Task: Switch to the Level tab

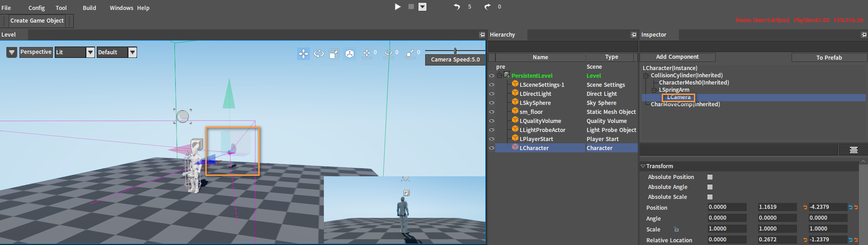Action: (9, 35)
